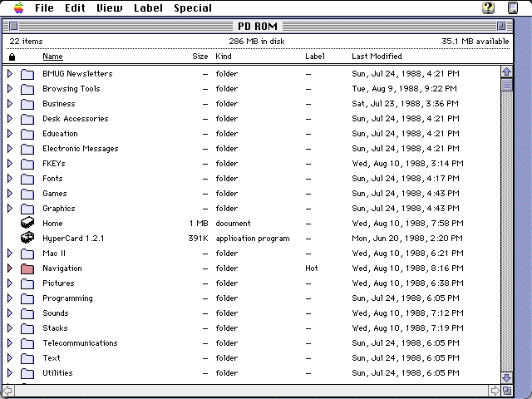This screenshot has height=399, width=532.
Task: Select the FKEYs folder icon
Action: (x=27, y=164)
